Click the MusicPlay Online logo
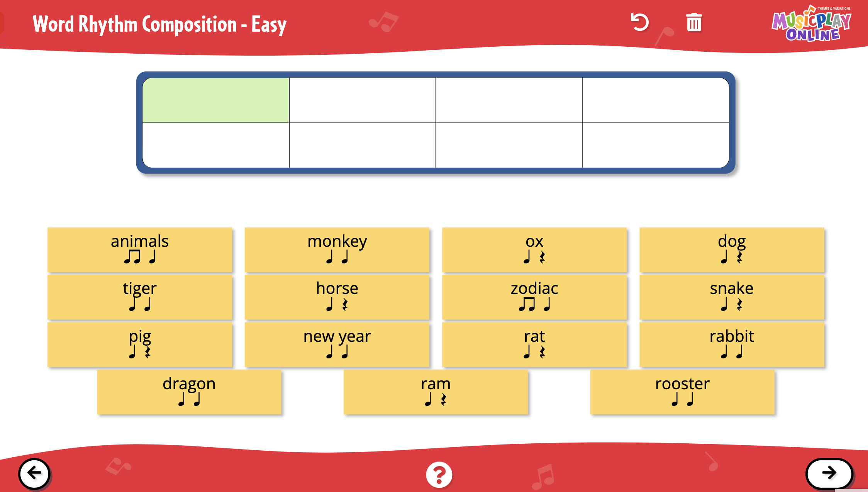The width and height of the screenshot is (868, 492). [811, 24]
